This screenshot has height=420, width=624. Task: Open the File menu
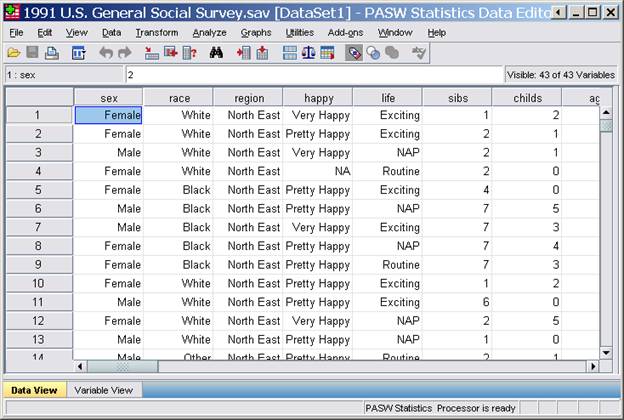point(16,33)
